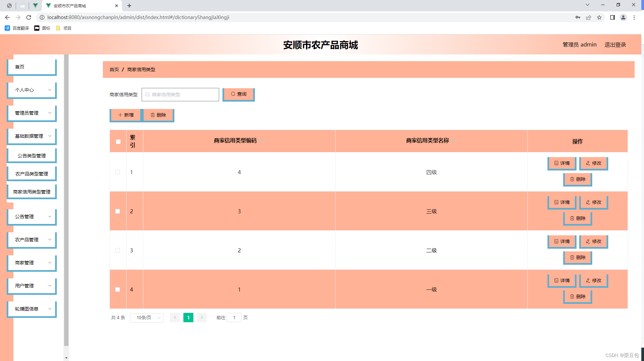Screen dimensions: 644x361
Task: Click the pencil 修改 button for 三级 row
Action: point(594,202)
